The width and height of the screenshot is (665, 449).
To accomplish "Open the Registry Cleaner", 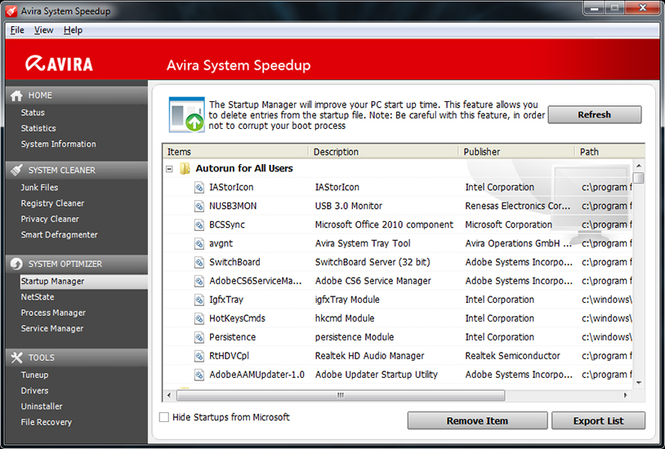I will (52, 204).
